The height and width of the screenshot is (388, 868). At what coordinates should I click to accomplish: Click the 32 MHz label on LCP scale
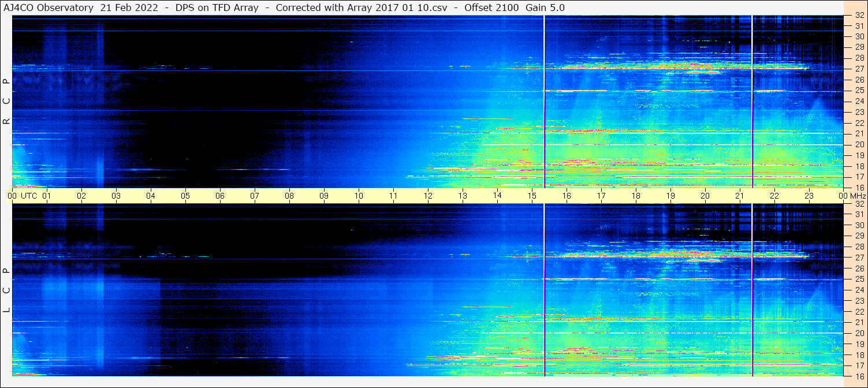(x=859, y=204)
